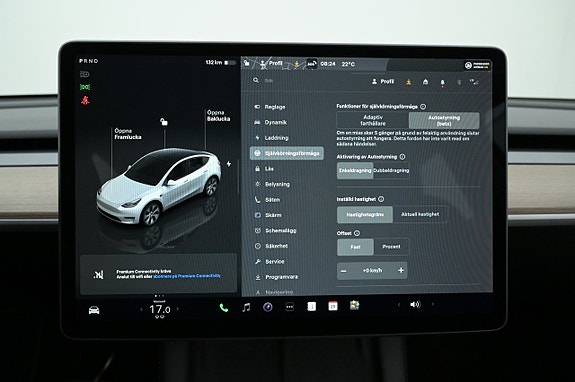Open the Säten menu

point(267,200)
